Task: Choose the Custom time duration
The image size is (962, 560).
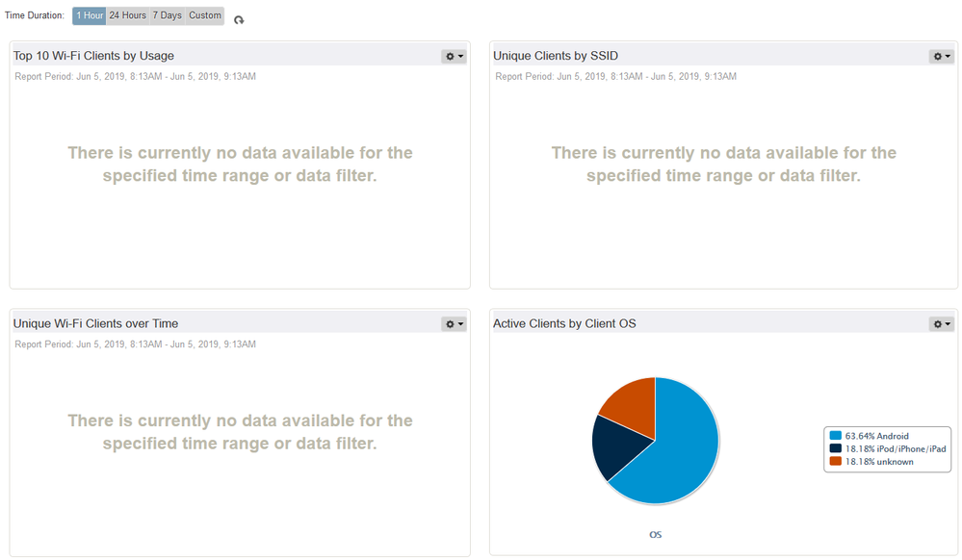Action: point(205,16)
